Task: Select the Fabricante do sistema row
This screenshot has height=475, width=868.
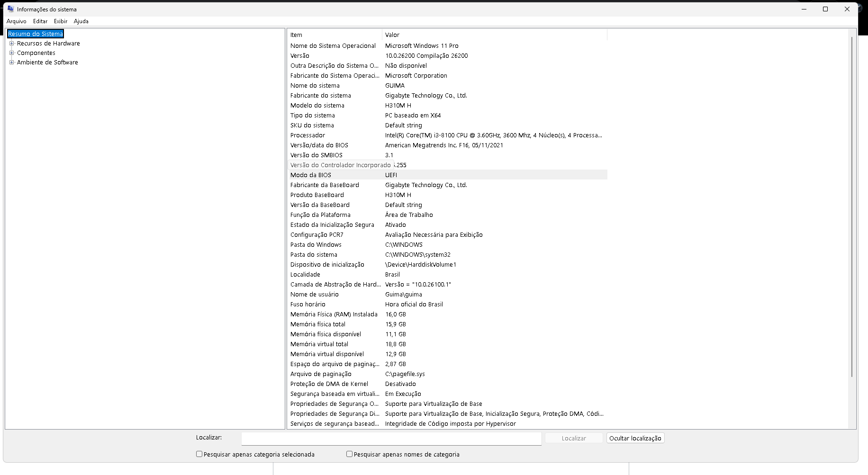Action: pyautogui.click(x=447, y=96)
